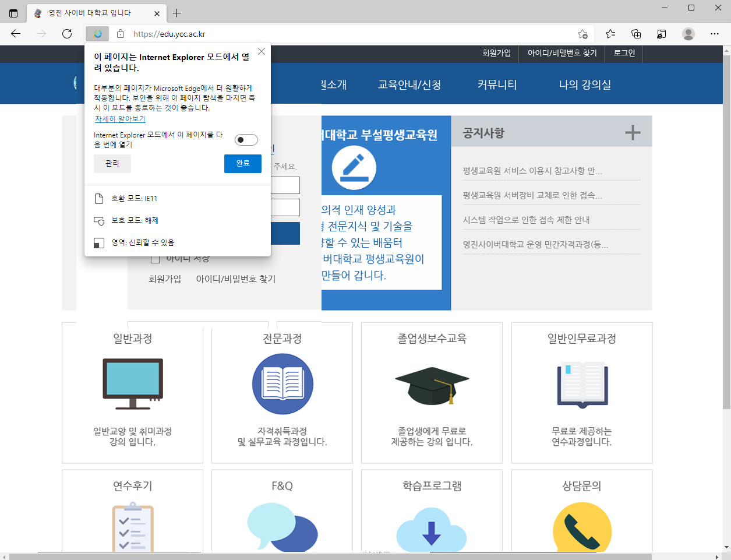Click the address bar URL edu.ycc.ac.kr

[x=169, y=34]
